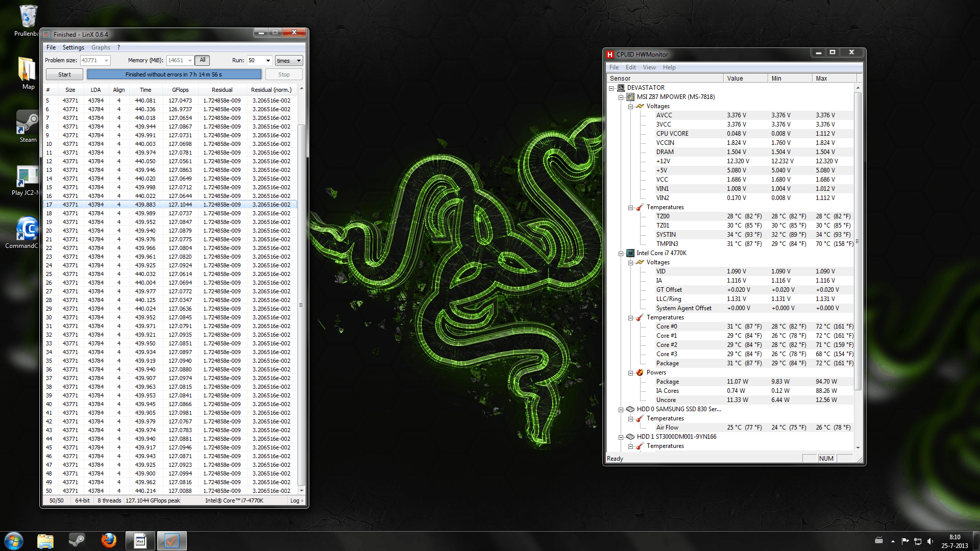Select the HDD 0 SAMSUNG SSD drive icon
This screenshot has height=551, width=980.
click(x=630, y=409)
